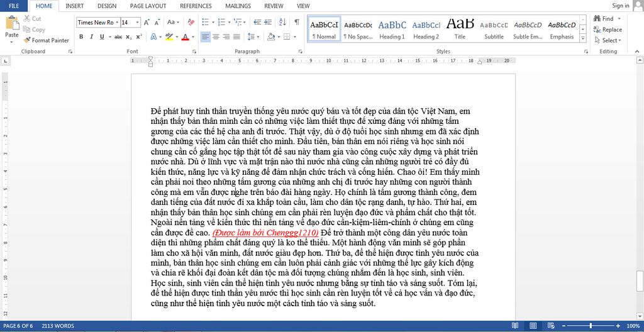Image resolution: width=644 pixels, height=332 pixels.
Task: Click the Replace icon
Action: click(x=597, y=29)
